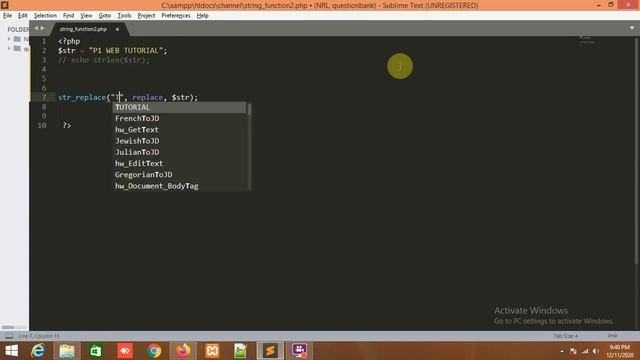Choose FrenchToJD from autocomplete list
640x360 pixels.
tap(180, 118)
